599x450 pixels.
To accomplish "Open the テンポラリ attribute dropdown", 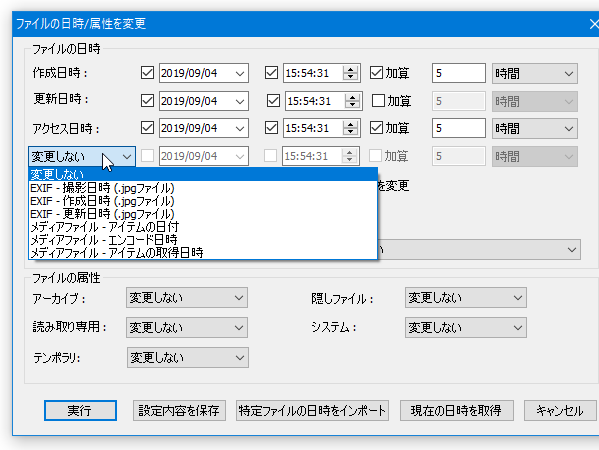I will [x=188, y=358].
